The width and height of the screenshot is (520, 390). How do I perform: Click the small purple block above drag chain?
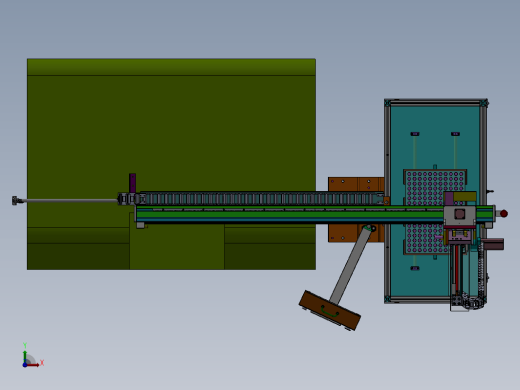click(x=132, y=183)
